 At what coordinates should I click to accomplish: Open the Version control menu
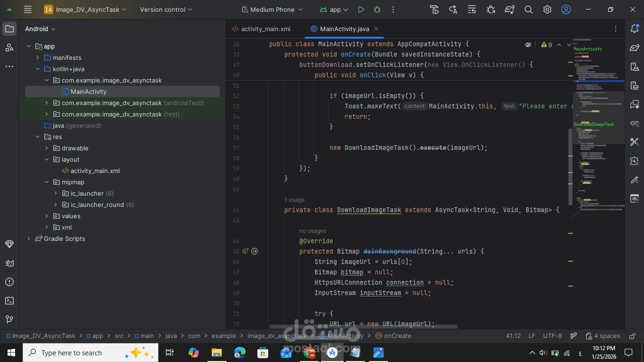(166, 9)
